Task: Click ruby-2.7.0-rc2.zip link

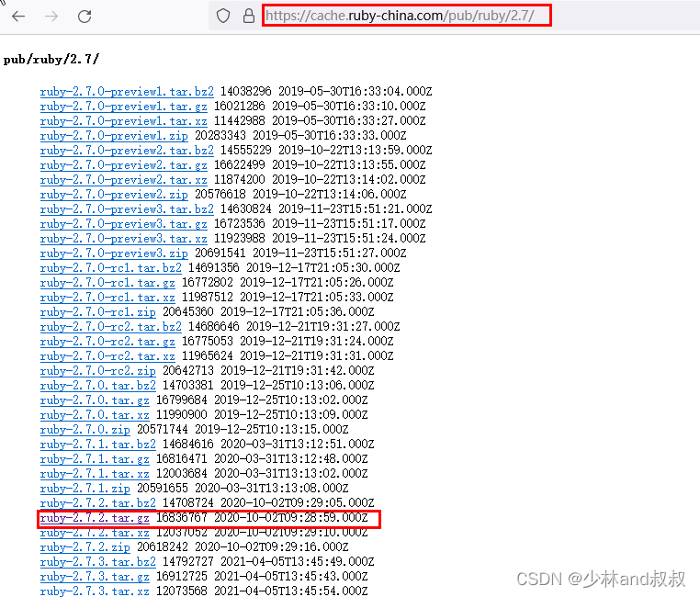Action: pos(98,371)
